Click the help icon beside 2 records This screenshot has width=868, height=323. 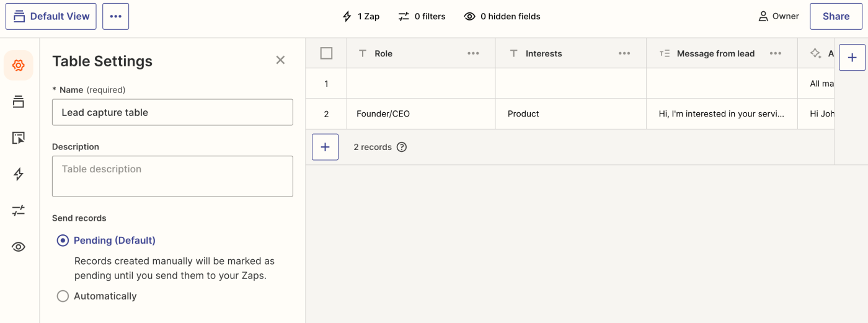(402, 147)
